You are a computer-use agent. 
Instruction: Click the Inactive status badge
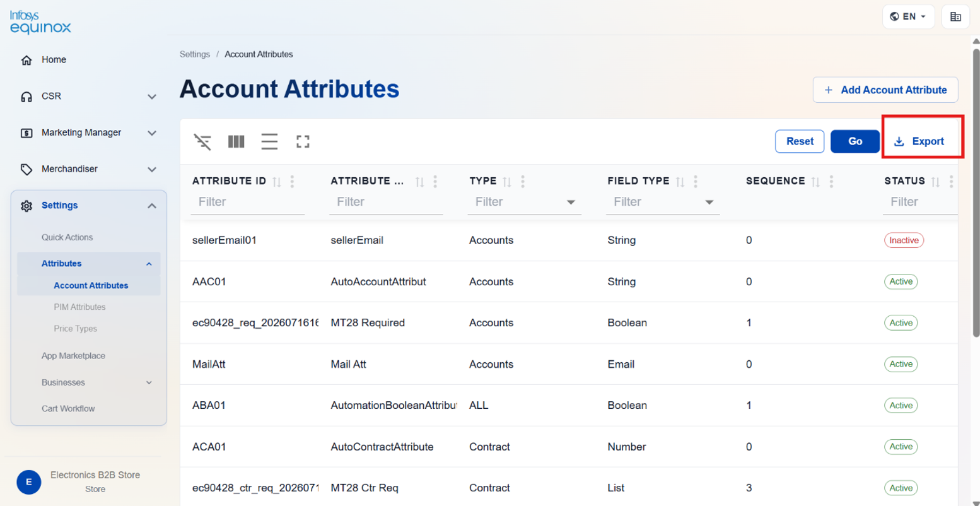click(904, 240)
